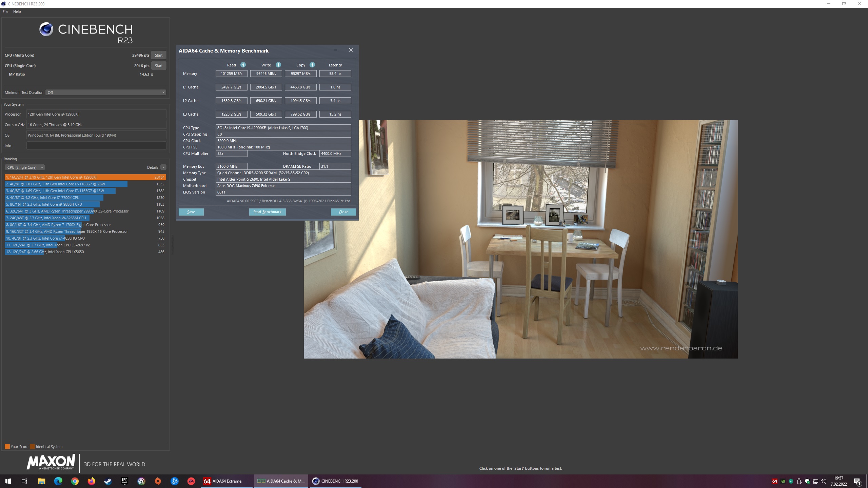Click the Write info icon in AIDA64 benchmark

[278, 65]
